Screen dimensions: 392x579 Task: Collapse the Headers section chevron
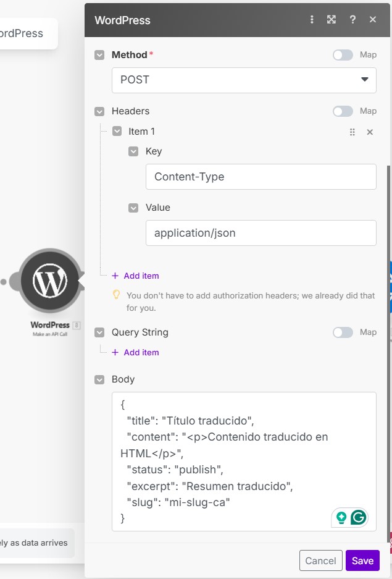coord(99,111)
